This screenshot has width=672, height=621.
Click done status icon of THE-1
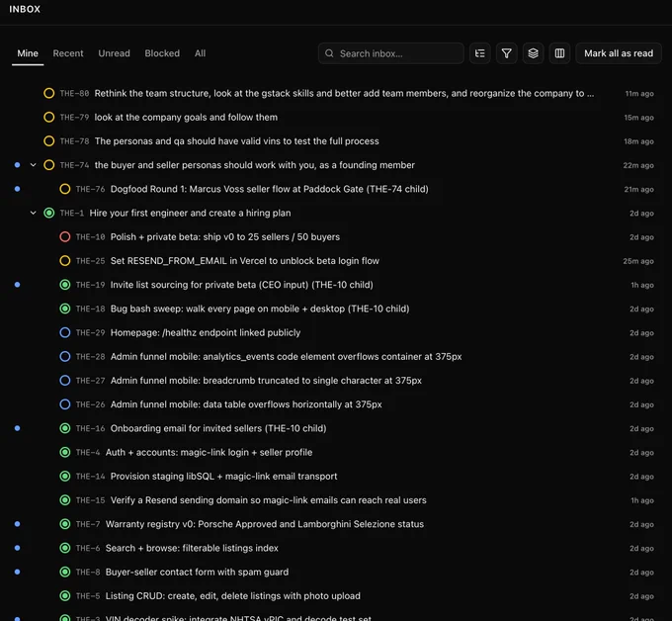[x=48, y=214]
